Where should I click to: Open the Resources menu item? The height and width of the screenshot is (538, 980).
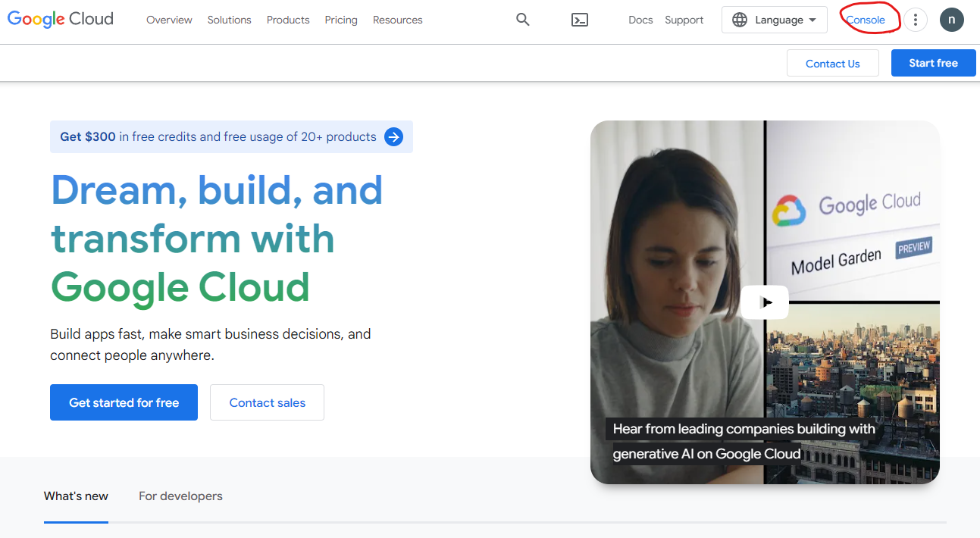click(x=397, y=20)
